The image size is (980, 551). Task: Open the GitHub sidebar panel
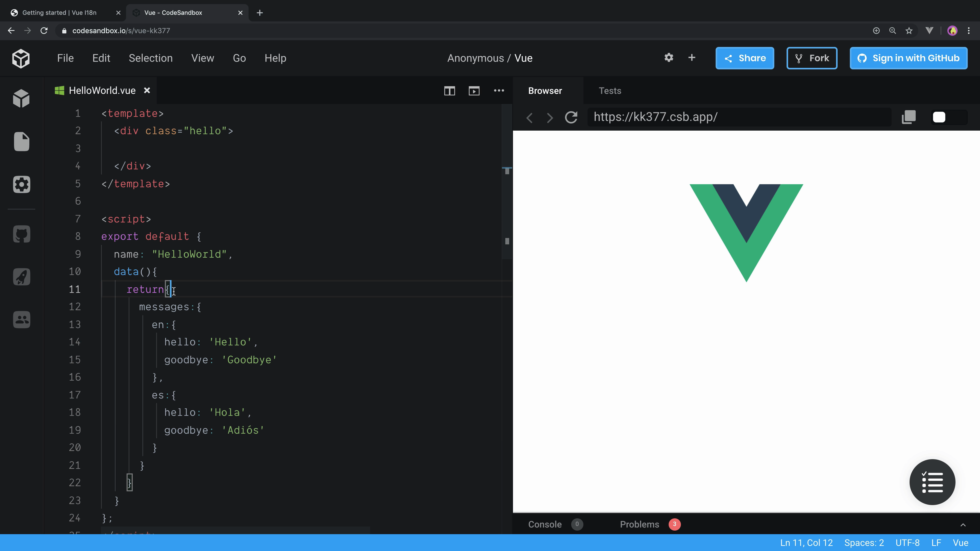click(x=21, y=234)
